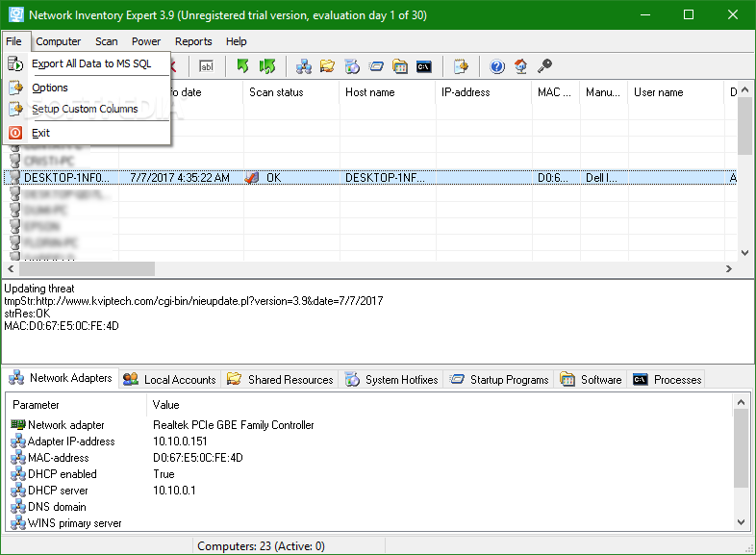Click the startup programs toolbar icon
This screenshot has height=555, width=756.
pyautogui.click(x=376, y=66)
